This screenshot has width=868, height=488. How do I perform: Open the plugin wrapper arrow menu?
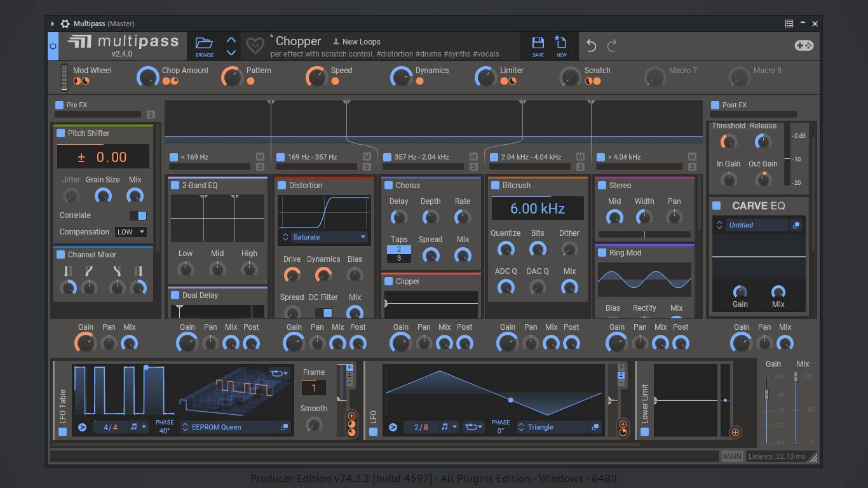point(53,24)
